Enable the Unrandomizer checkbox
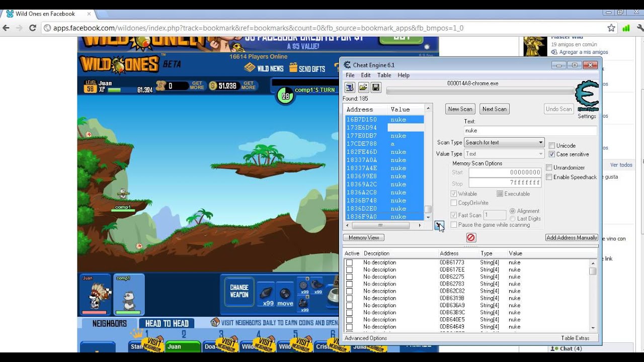The image size is (644, 362). (x=549, y=167)
